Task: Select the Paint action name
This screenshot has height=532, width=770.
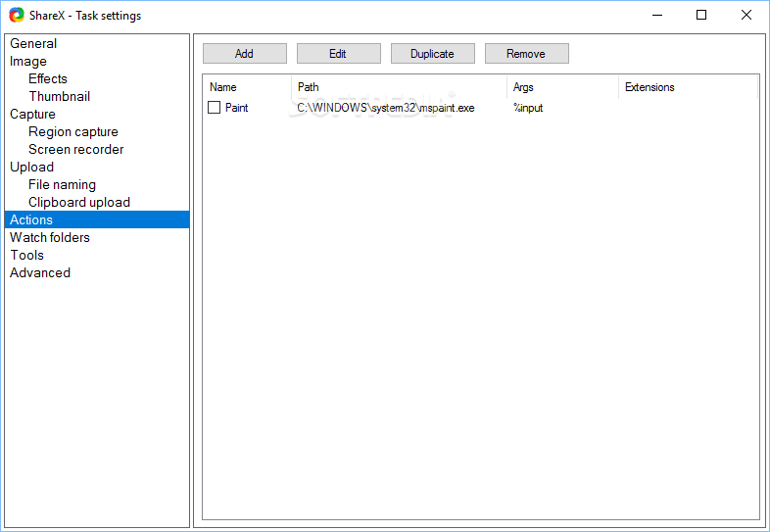Action: click(237, 108)
